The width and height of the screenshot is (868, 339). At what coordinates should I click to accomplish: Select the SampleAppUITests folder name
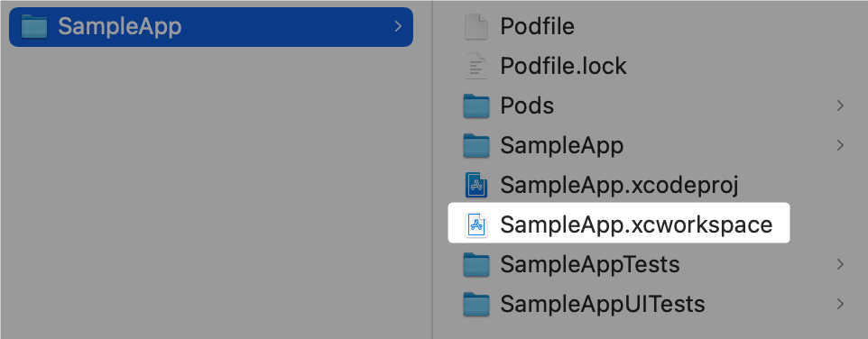tap(603, 304)
